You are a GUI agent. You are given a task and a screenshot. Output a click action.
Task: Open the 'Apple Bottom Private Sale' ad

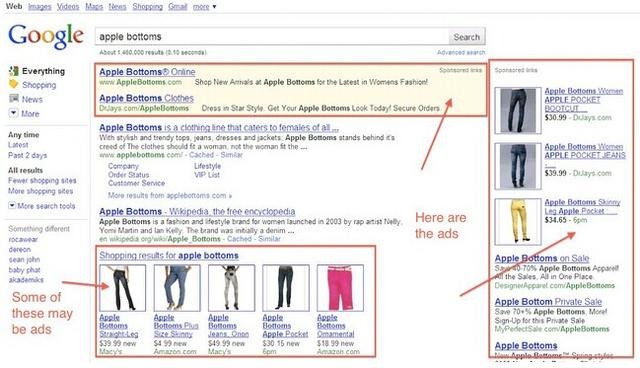point(548,302)
